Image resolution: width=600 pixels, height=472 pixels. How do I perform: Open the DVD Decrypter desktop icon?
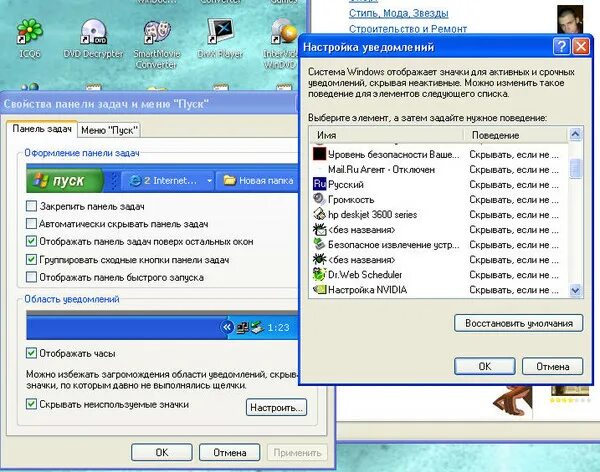[93, 38]
